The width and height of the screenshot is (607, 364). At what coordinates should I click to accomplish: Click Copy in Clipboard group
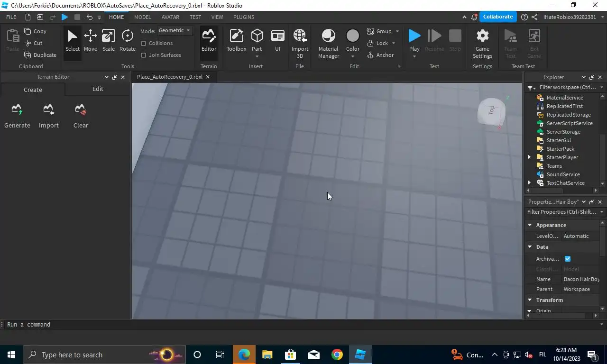click(x=36, y=31)
